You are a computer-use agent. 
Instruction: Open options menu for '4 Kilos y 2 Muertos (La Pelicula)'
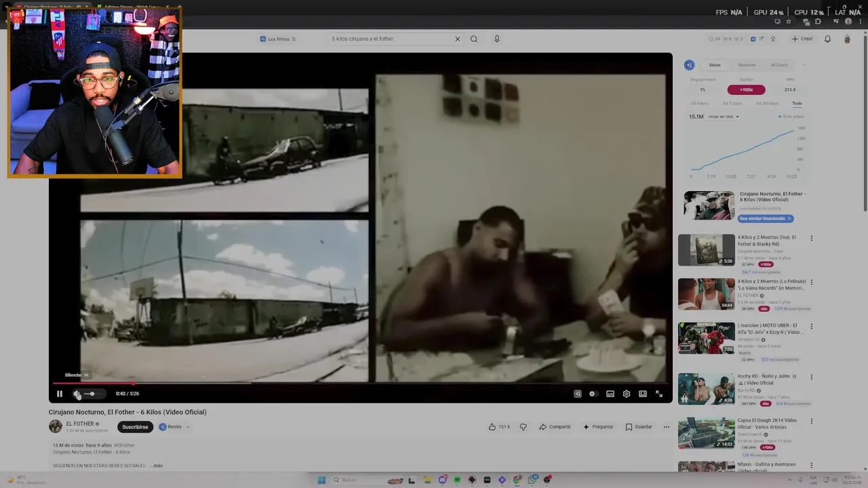pyautogui.click(x=811, y=283)
